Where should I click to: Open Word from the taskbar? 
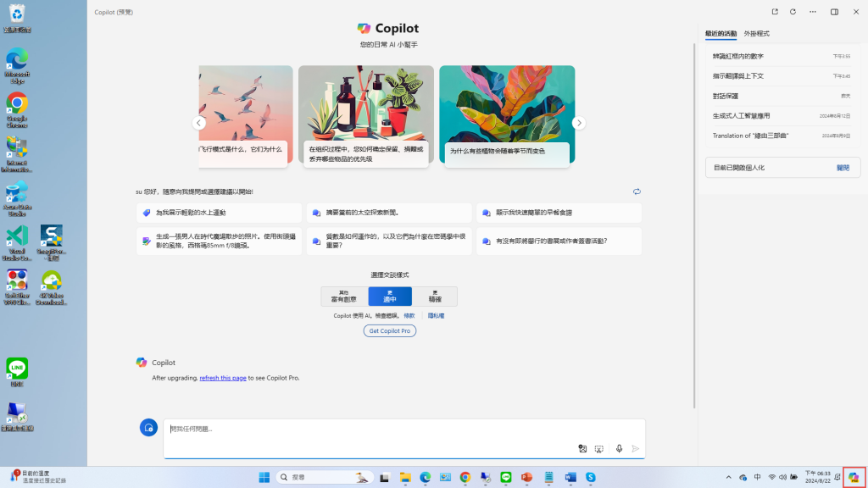click(570, 477)
